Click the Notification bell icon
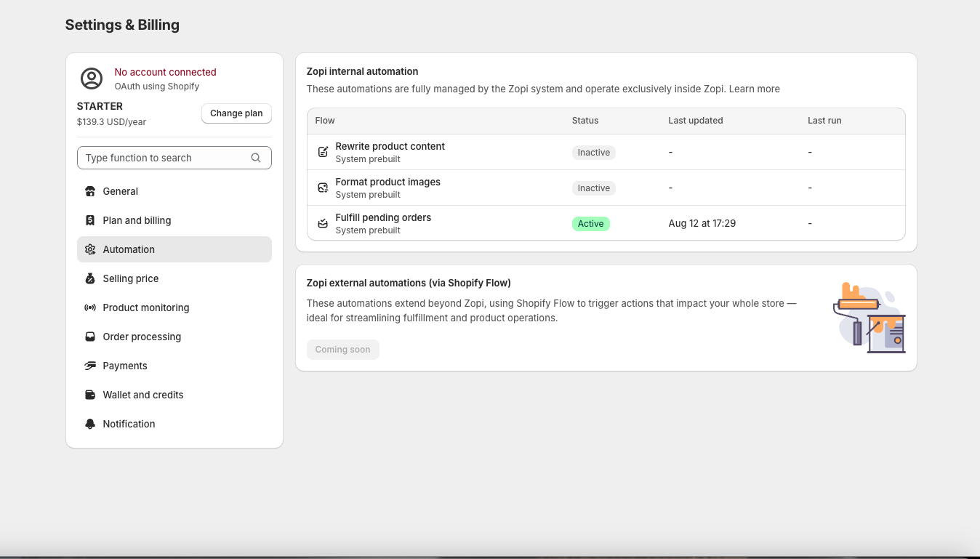 click(x=90, y=424)
